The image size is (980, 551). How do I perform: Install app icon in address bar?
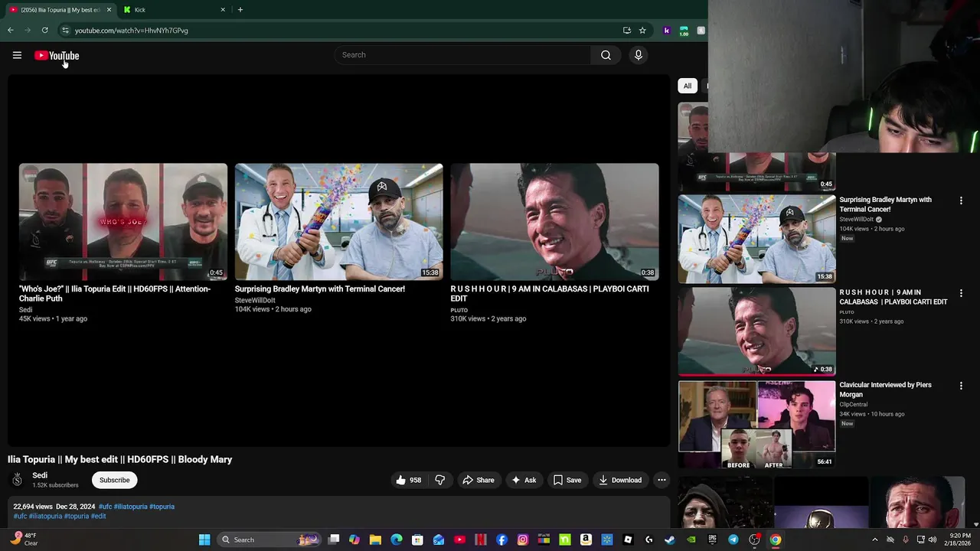[x=627, y=31]
